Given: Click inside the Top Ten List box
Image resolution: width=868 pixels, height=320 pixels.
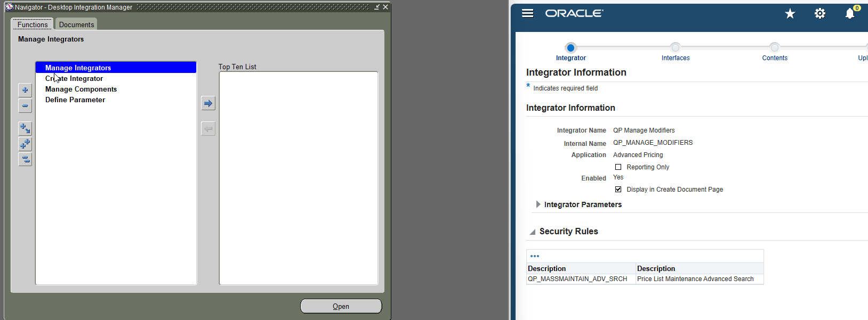Looking at the screenshot, I should point(299,178).
